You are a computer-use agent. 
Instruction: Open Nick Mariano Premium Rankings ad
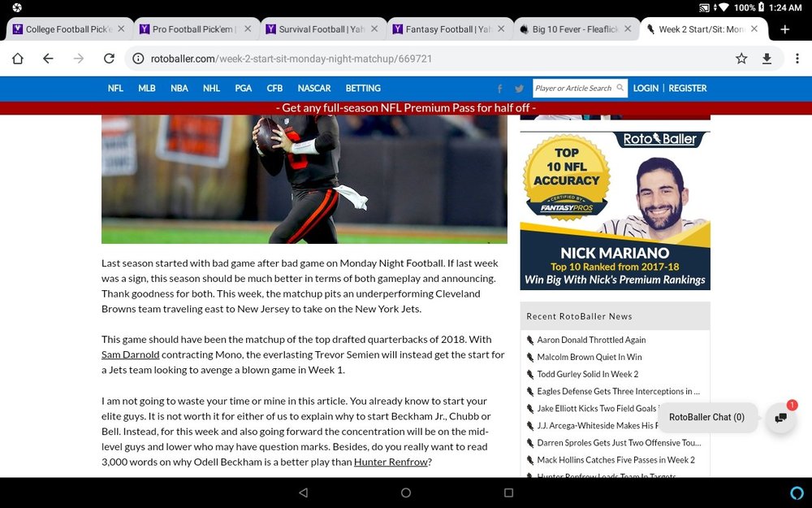click(x=615, y=211)
